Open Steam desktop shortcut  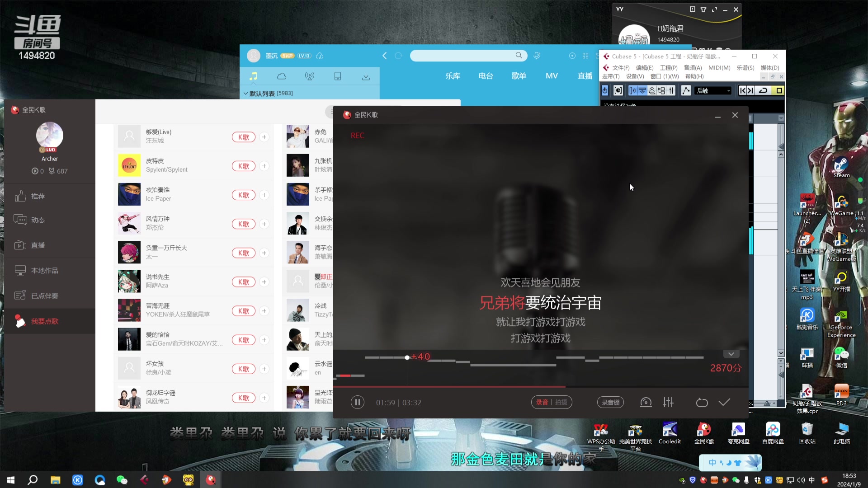tap(841, 167)
